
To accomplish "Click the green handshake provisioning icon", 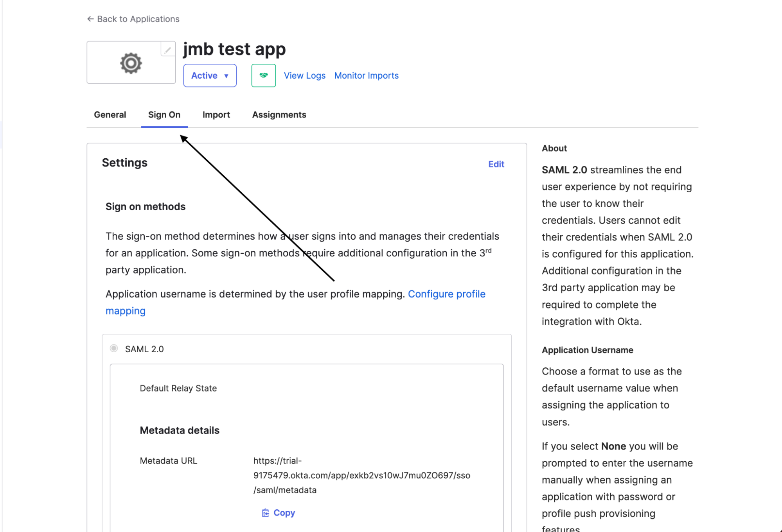I will click(264, 75).
